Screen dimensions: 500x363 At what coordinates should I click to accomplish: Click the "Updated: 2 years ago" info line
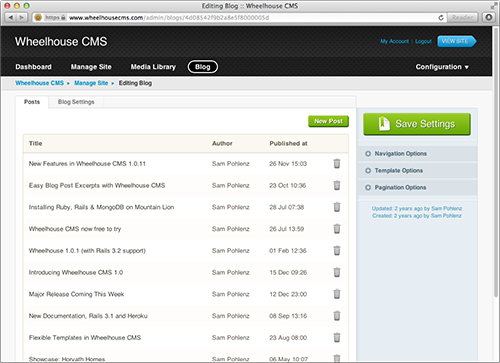pyautogui.click(x=417, y=208)
